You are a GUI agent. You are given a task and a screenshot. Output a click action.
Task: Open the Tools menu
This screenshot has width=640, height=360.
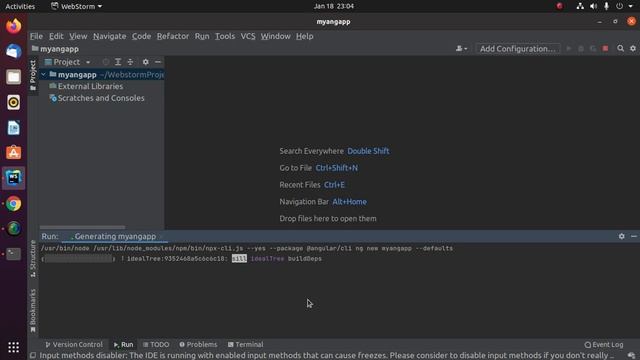pos(225,36)
